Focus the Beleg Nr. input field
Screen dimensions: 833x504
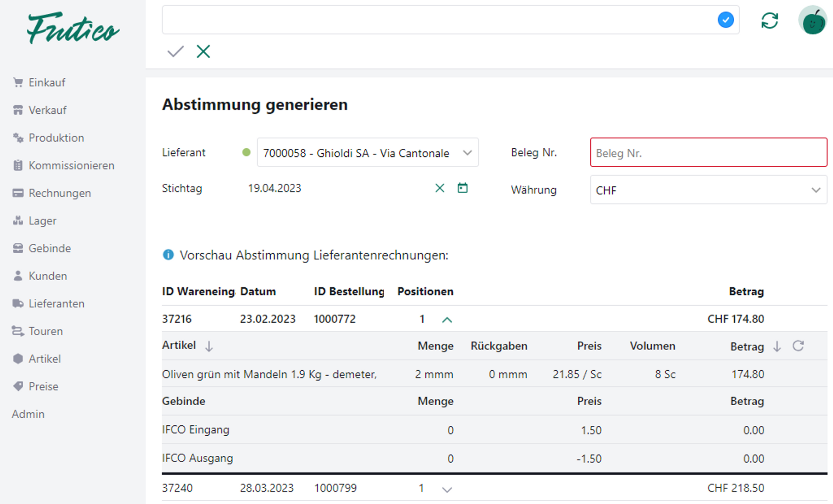coord(708,153)
